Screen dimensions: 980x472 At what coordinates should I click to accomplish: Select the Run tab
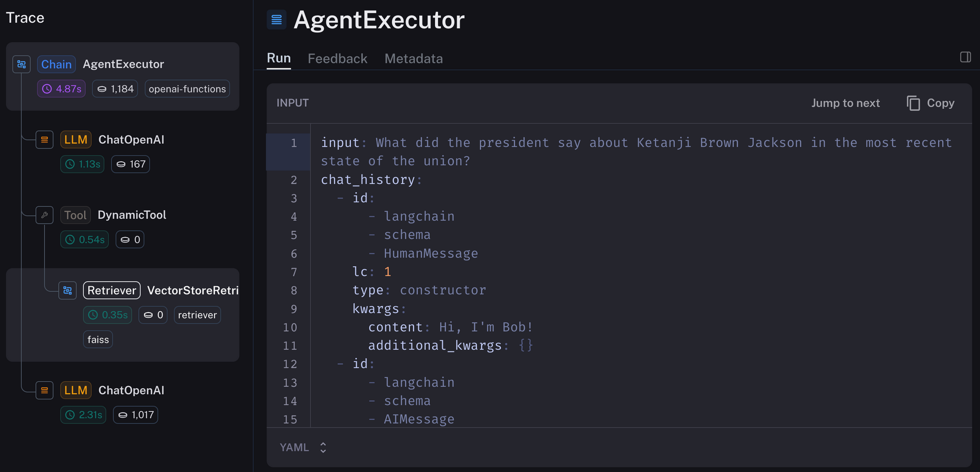pyautogui.click(x=279, y=58)
